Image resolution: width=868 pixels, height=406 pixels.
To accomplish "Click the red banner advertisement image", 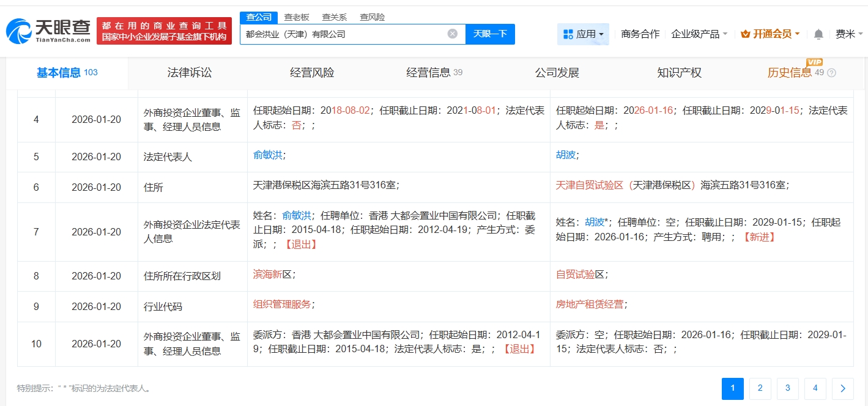I will [x=164, y=31].
